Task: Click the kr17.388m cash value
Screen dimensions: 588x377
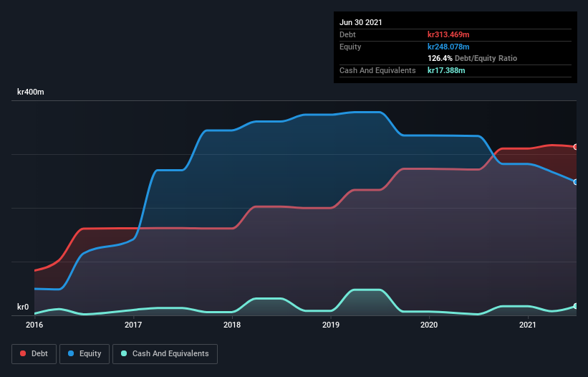Action: pyautogui.click(x=446, y=70)
